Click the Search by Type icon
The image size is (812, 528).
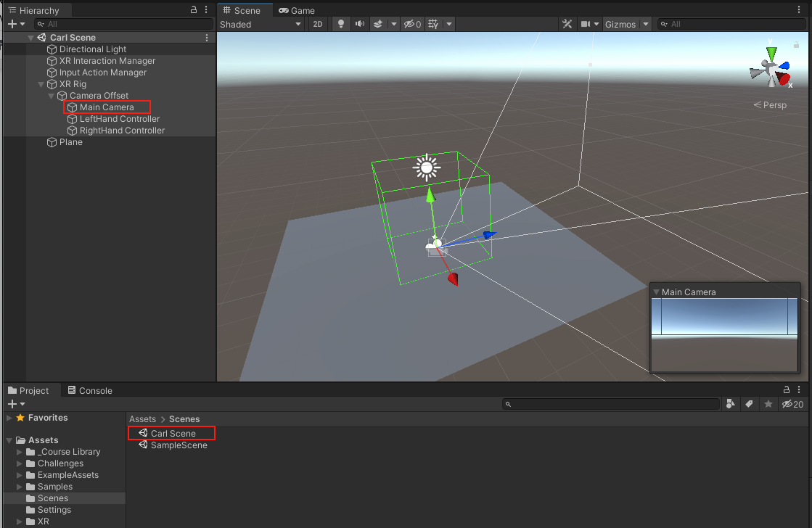pyautogui.click(x=731, y=404)
